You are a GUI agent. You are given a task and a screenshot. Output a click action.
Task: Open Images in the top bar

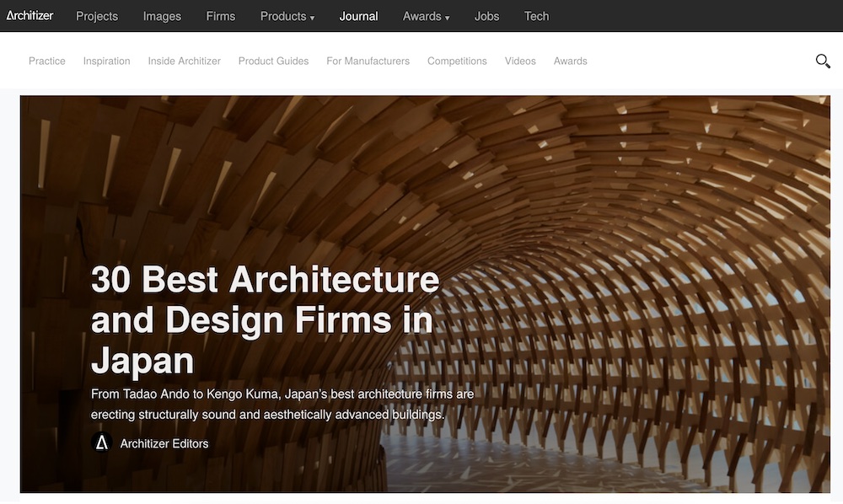162,16
